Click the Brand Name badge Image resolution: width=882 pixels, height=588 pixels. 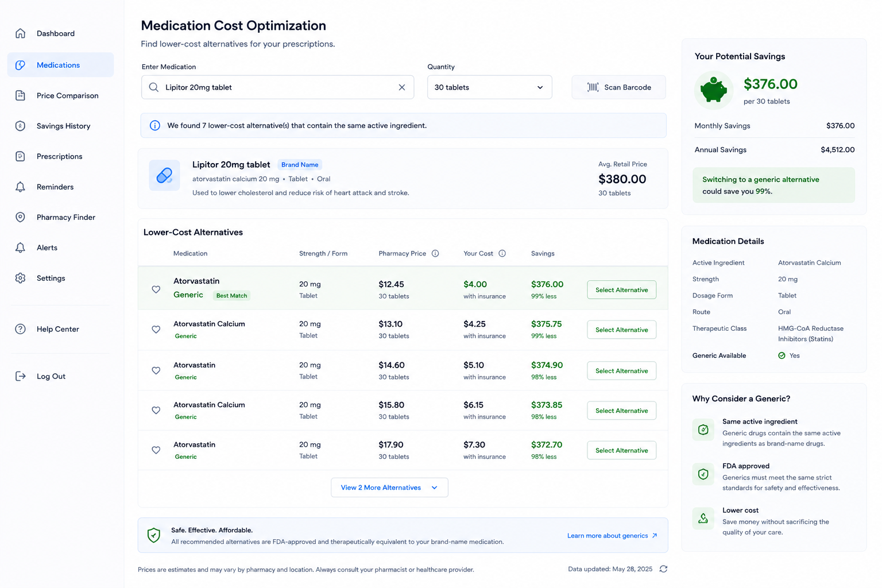click(300, 165)
